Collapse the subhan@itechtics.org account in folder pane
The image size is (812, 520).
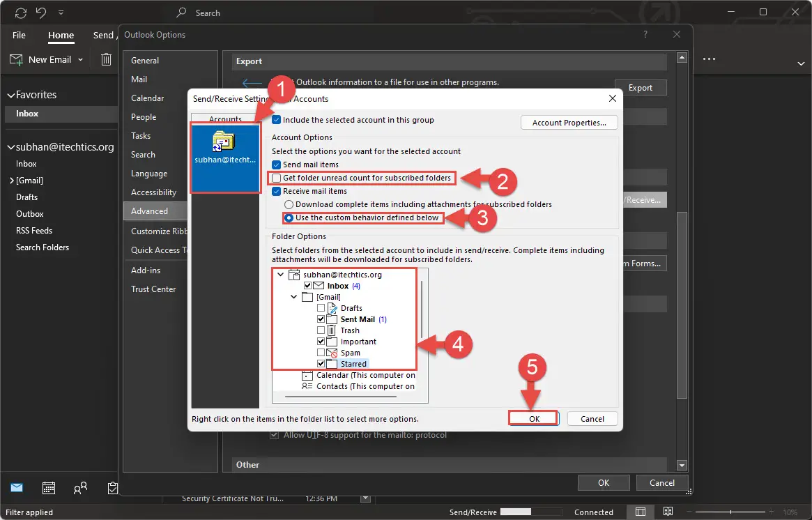[x=10, y=148]
